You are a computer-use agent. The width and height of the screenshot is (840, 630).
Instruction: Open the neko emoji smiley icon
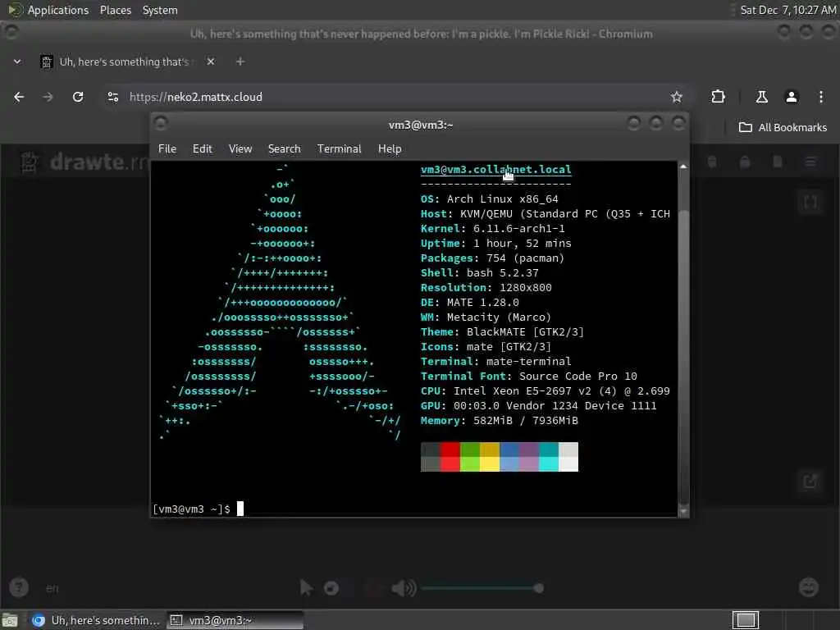(x=808, y=587)
